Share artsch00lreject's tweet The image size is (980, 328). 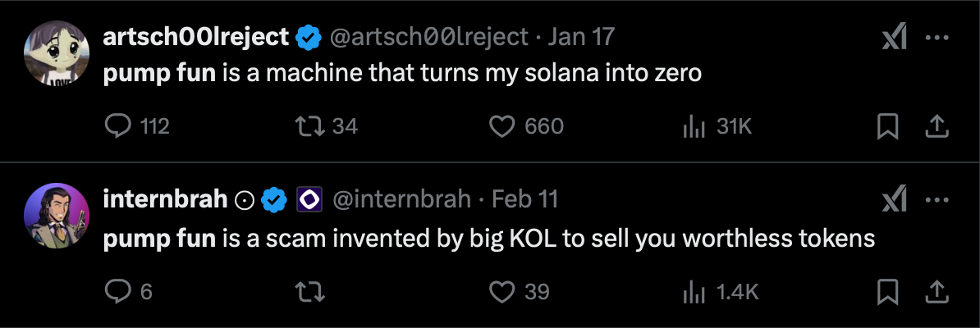pyautogui.click(x=937, y=126)
